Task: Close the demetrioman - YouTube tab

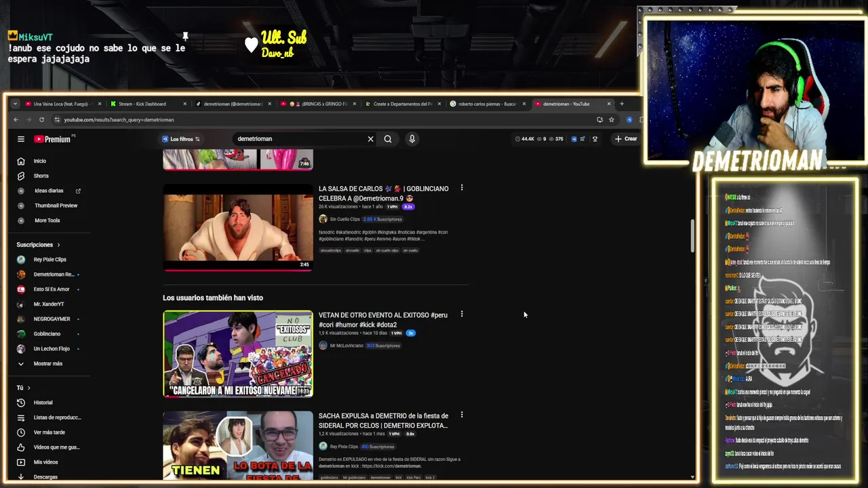Action: pos(609,104)
